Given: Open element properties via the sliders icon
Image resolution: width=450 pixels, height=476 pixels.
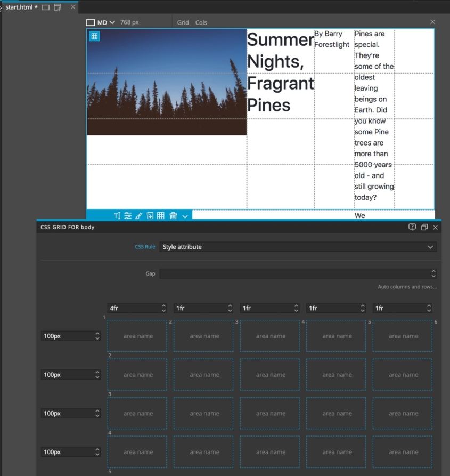Looking at the screenshot, I should [128, 216].
